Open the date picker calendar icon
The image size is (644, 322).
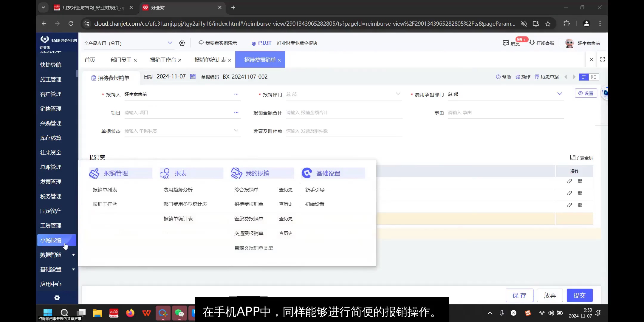tap(192, 77)
